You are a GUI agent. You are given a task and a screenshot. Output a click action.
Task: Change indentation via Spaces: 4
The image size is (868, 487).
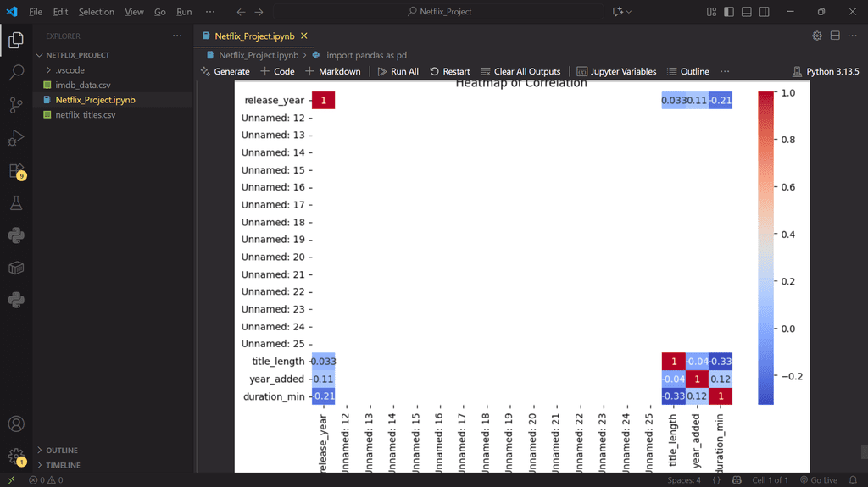pos(684,480)
